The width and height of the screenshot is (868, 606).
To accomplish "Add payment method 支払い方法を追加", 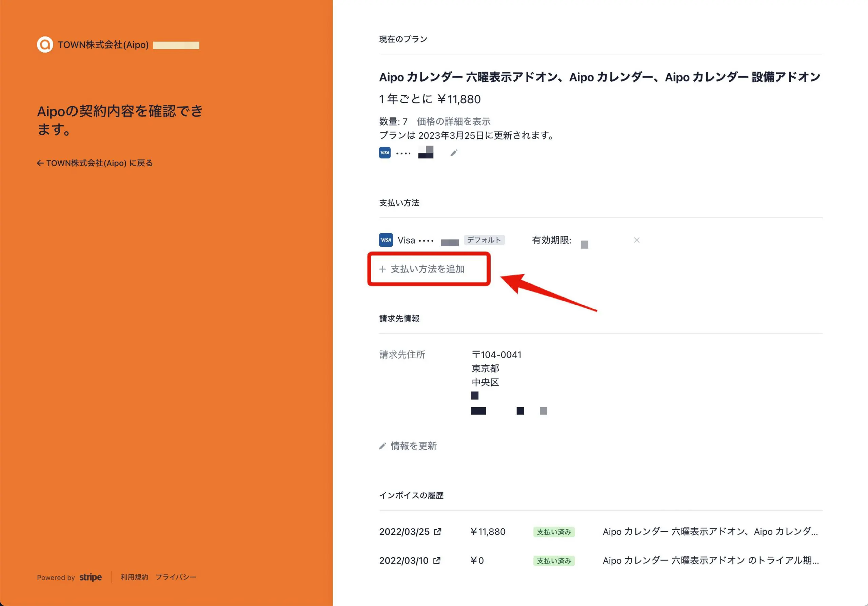I will (x=422, y=269).
